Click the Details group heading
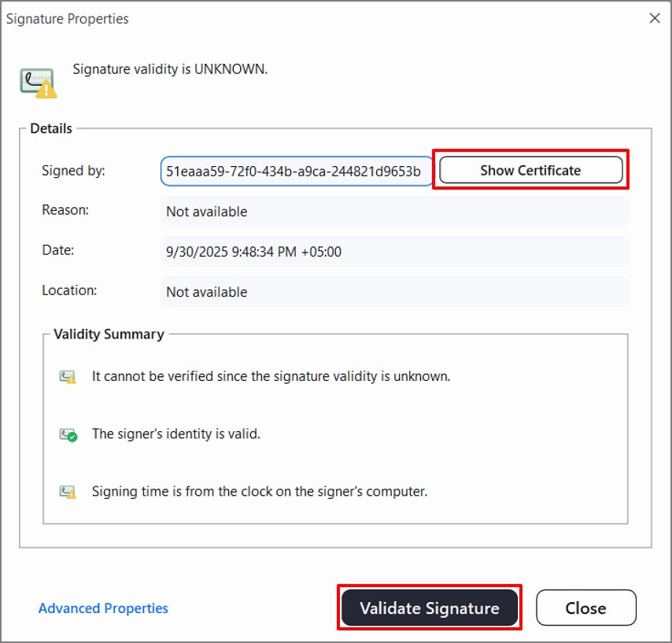The image size is (672, 643). click(51, 128)
